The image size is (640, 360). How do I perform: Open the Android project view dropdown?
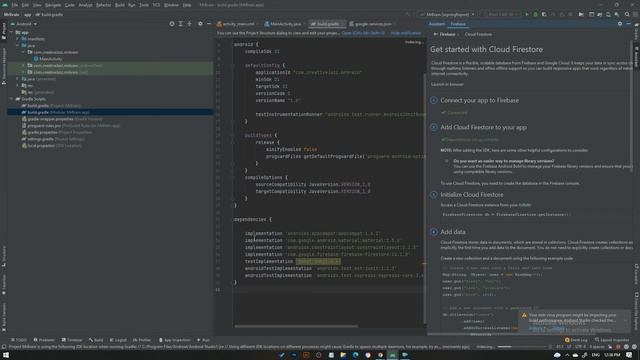coord(24,24)
